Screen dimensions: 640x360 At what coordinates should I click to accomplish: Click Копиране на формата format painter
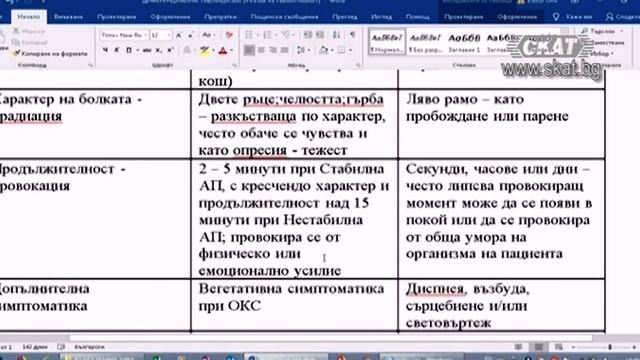tap(50, 53)
